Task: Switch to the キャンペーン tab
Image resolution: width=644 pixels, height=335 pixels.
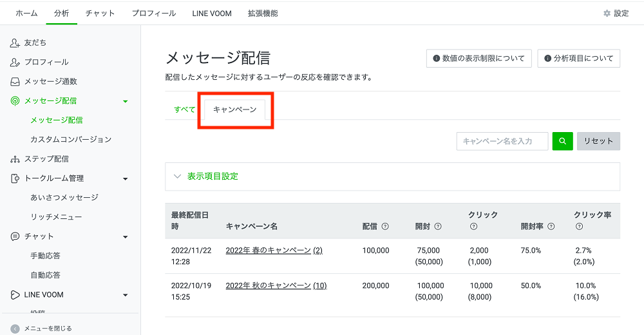Action: (234, 110)
